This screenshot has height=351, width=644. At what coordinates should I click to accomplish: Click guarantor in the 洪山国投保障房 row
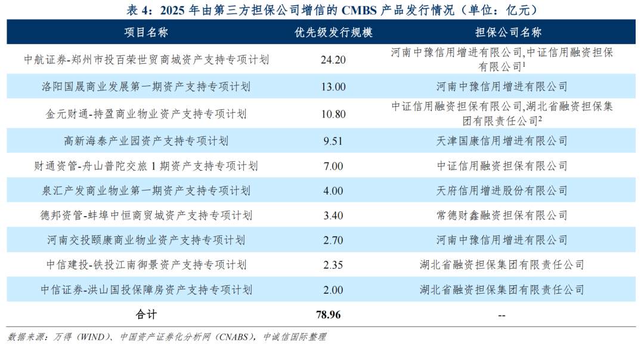(x=502, y=290)
